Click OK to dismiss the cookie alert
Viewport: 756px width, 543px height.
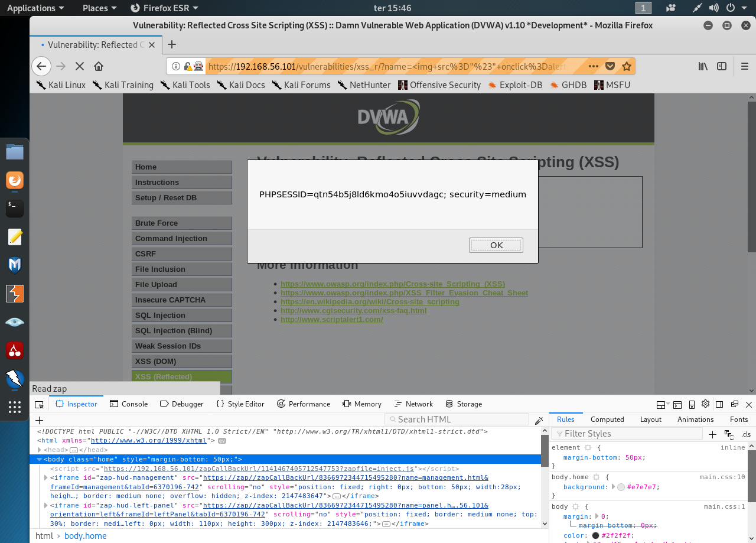click(x=496, y=245)
